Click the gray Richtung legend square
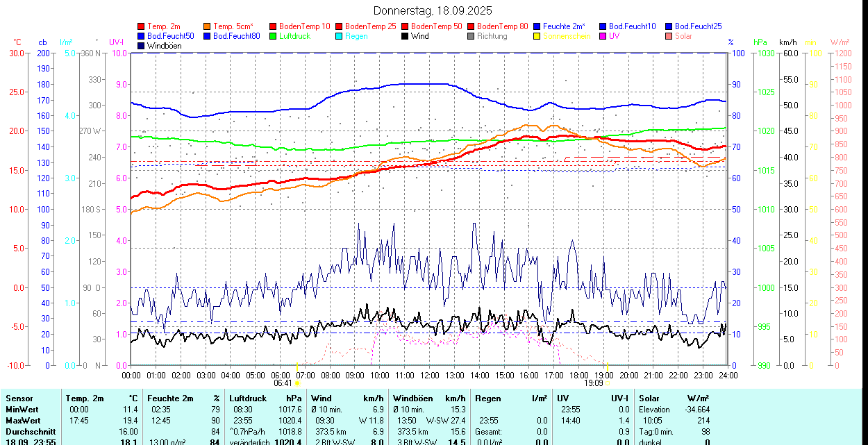868x445 pixels. 471,36
